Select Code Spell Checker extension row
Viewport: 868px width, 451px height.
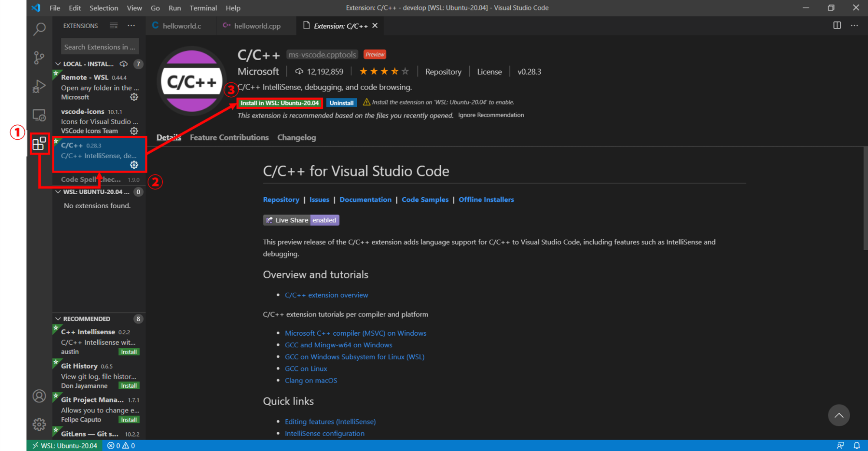pos(99,179)
